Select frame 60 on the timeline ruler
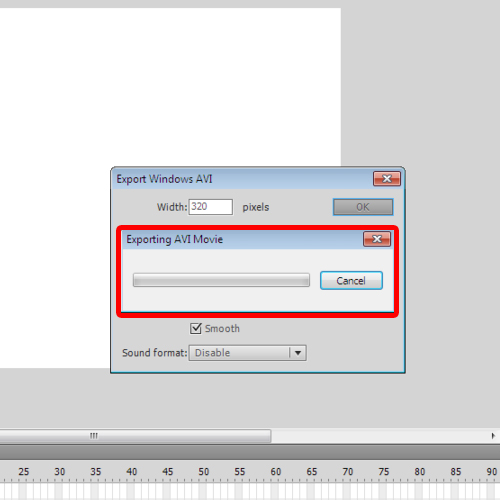 tap(275, 472)
